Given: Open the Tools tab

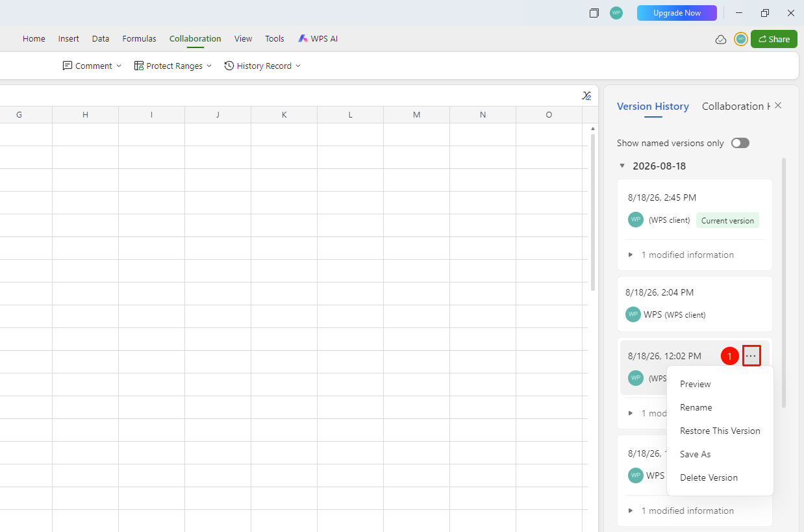Looking at the screenshot, I should coord(275,39).
